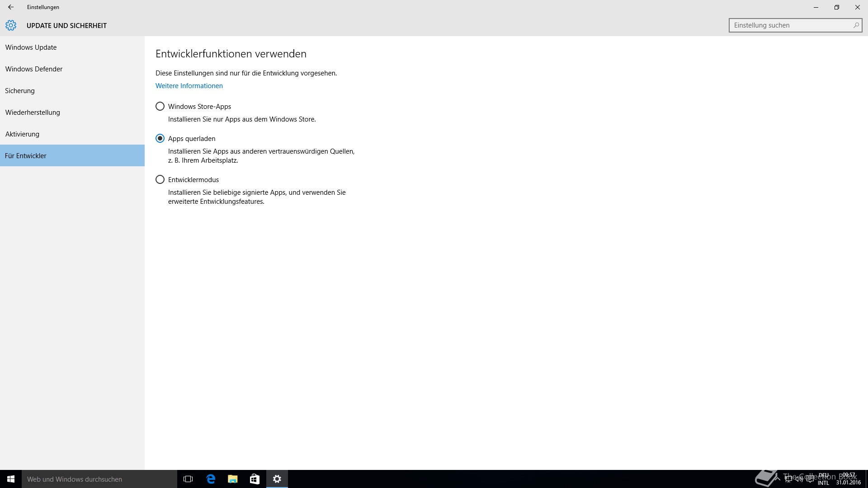
Task: Show hidden system tray icons
Action: click(778, 479)
